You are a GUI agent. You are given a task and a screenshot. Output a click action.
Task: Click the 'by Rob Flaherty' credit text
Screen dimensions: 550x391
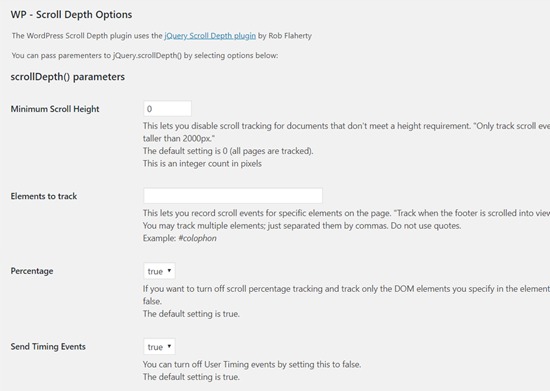(285, 36)
